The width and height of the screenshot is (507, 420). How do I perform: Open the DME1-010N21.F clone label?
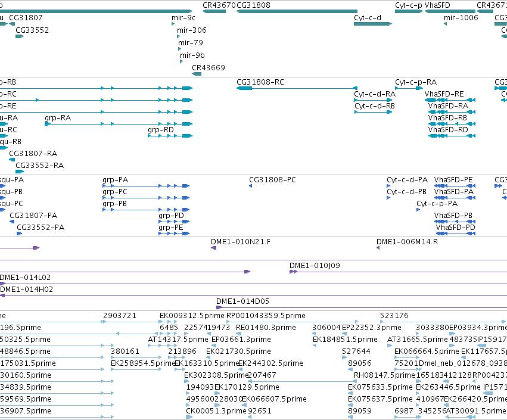point(241,242)
